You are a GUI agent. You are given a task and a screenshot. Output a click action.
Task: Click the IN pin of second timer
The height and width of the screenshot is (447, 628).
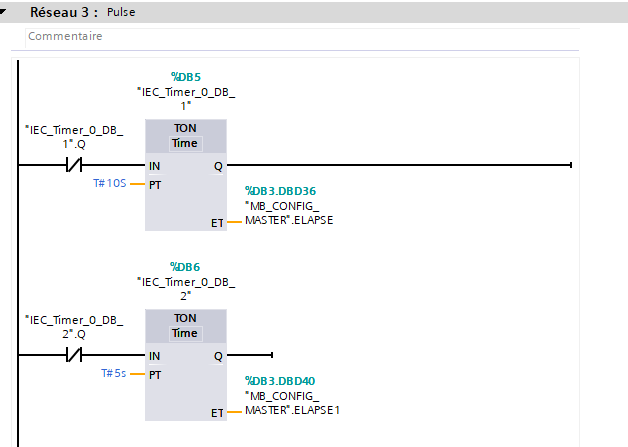click(x=154, y=356)
